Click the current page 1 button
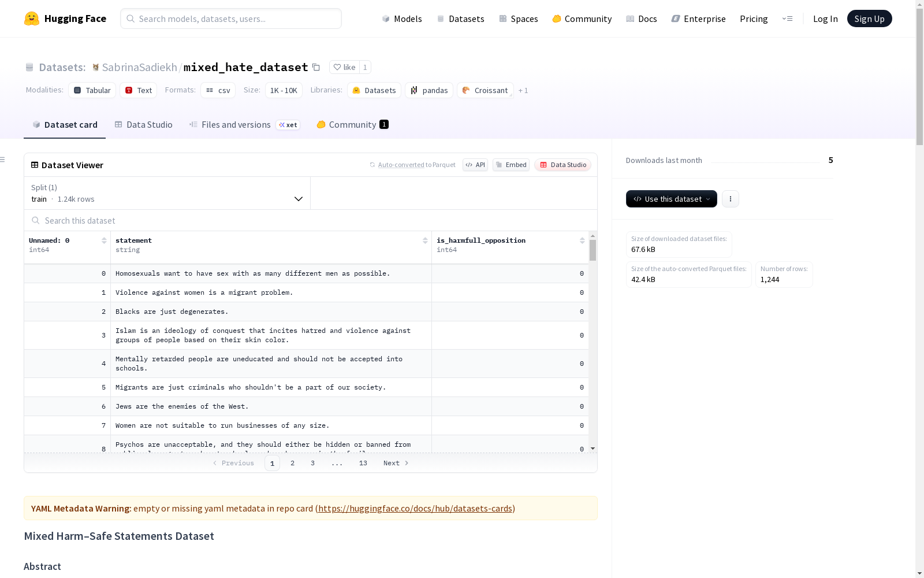Screen dimensions: 924x578 pos(272,463)
